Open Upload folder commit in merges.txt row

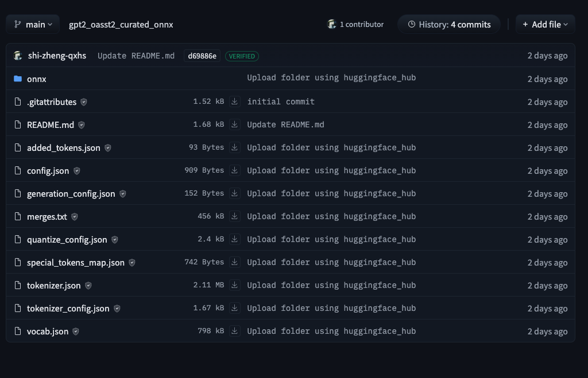[331, 216]
